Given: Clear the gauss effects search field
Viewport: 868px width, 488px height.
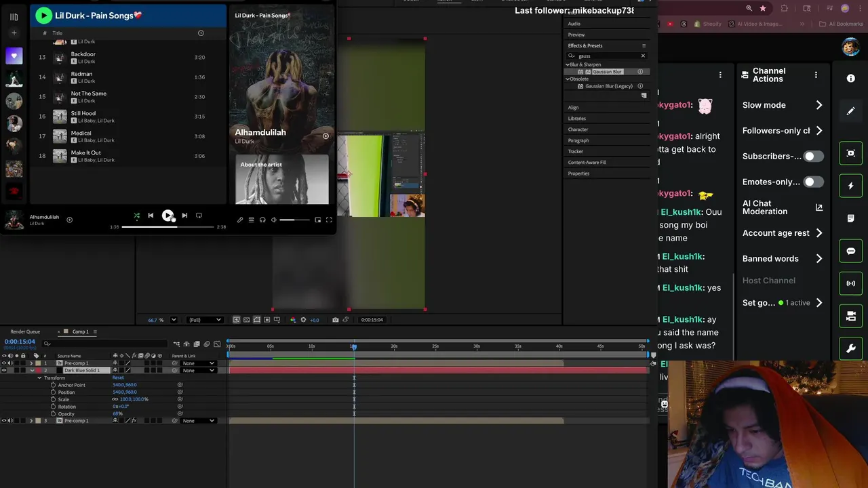Looking at the screenshot, I should [643, 56].
